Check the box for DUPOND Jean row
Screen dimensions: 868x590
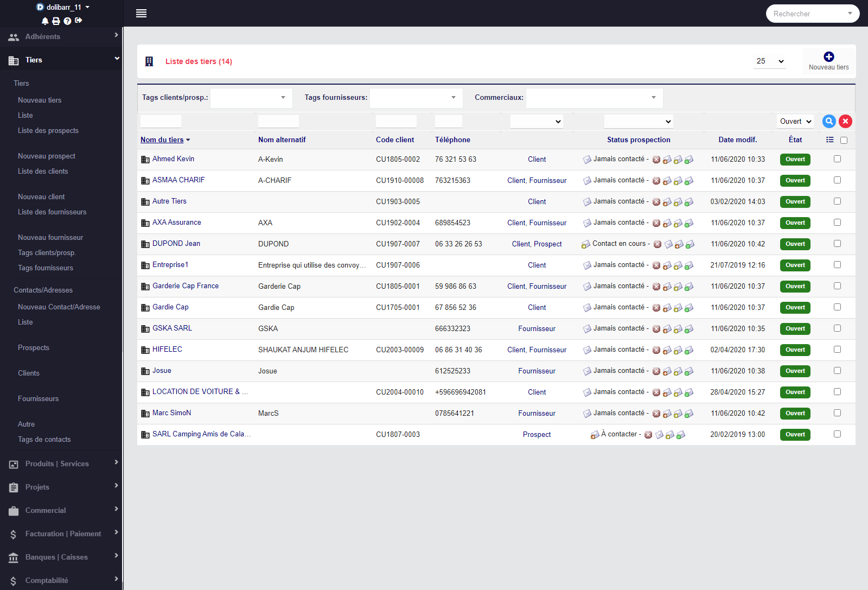tap(837, 244)
